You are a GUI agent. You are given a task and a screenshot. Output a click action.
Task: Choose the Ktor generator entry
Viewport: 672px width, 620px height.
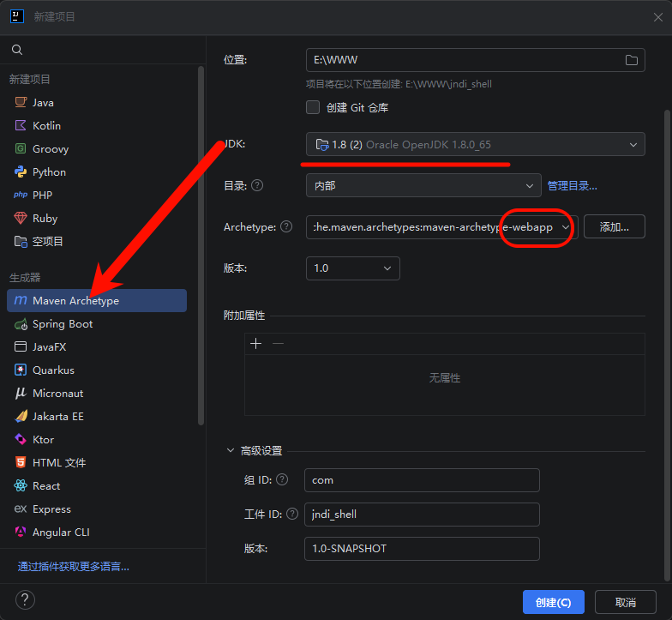click(97, 439)
